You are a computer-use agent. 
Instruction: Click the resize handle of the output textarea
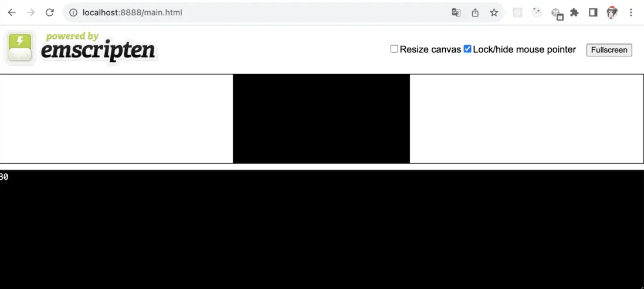click(x=640, y=285)
